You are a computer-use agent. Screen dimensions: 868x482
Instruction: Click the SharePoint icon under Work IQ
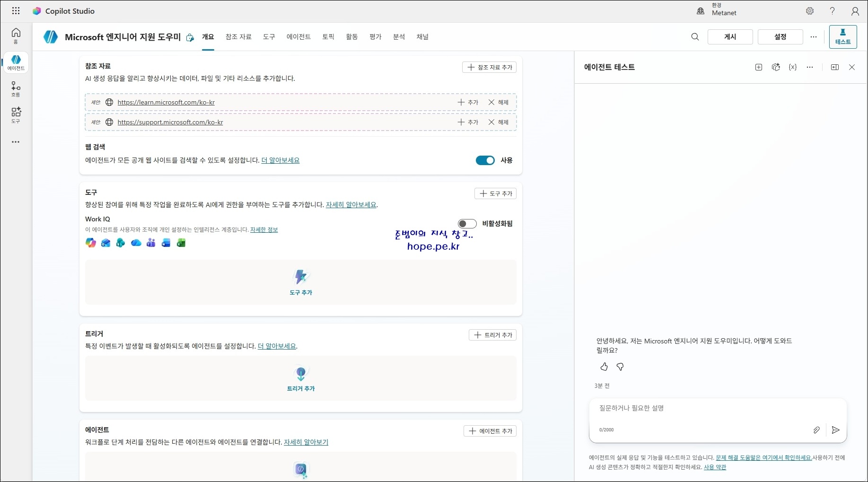[121, 243]
